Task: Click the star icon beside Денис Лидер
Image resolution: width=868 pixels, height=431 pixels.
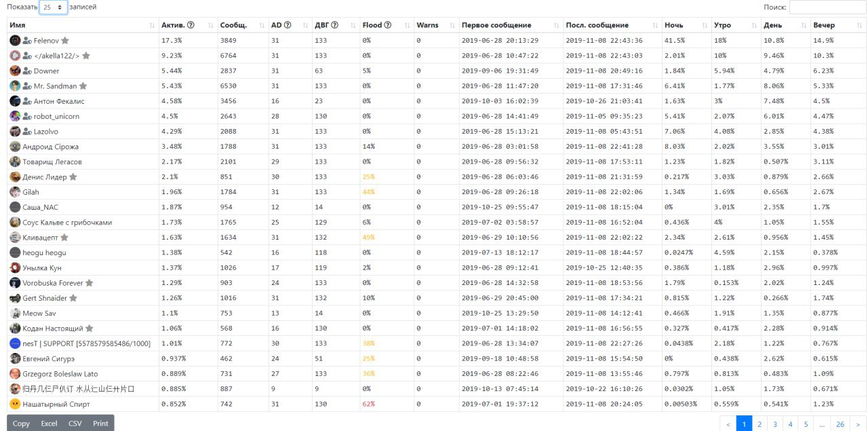Action: [x=73, y=176]
